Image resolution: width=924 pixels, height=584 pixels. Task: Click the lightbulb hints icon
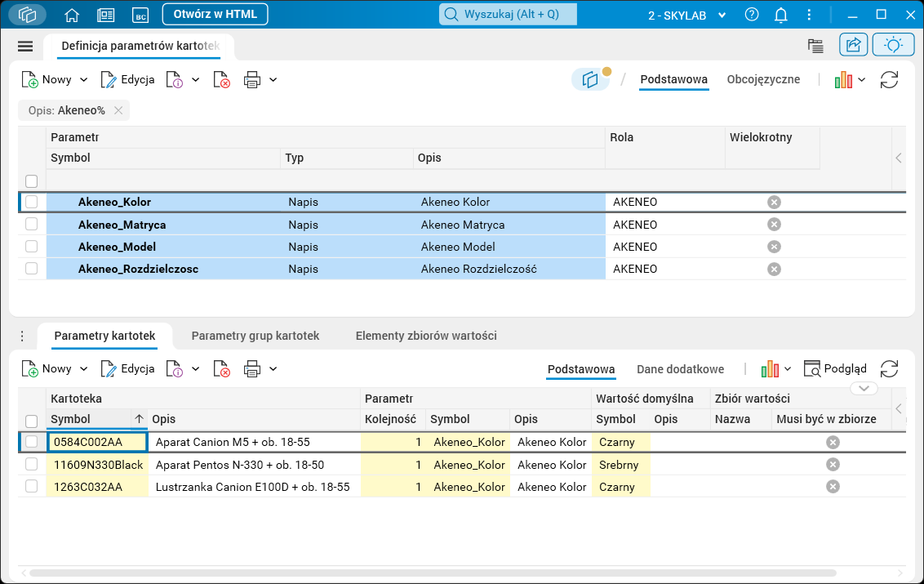(x=893, y=45)
